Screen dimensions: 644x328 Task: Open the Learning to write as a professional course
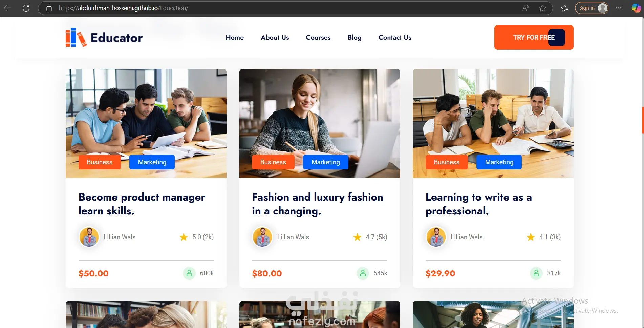pyautogui.click(x=478, y=204)
